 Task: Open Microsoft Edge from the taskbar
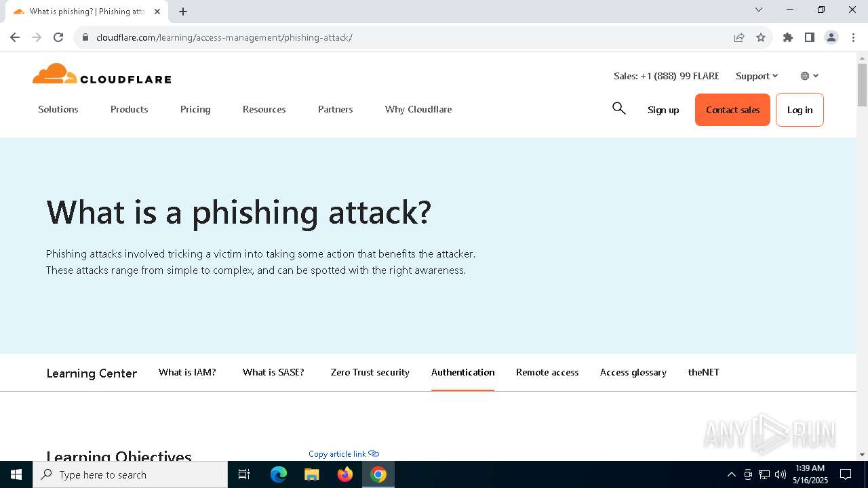coord(279,474)
